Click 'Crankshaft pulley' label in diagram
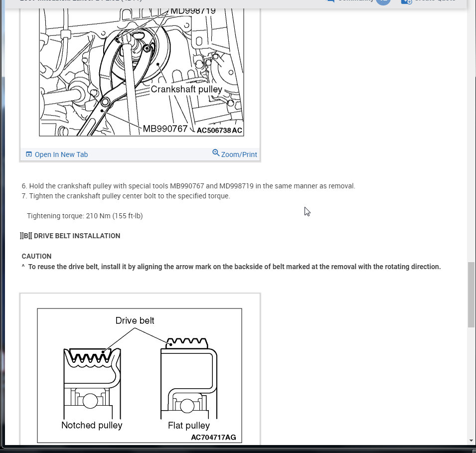The width and height of the screenshot is (476, 453). [186, 89]
